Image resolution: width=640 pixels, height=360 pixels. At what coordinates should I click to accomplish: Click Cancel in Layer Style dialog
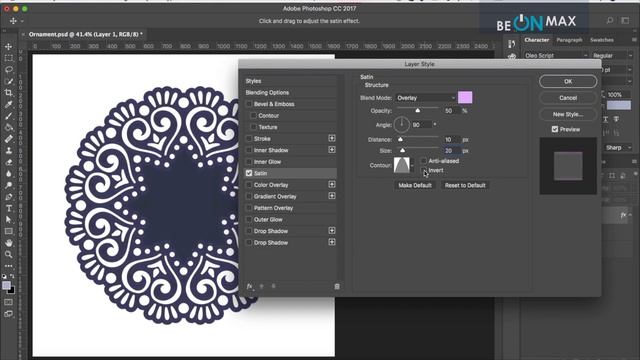tap(568, 98)
